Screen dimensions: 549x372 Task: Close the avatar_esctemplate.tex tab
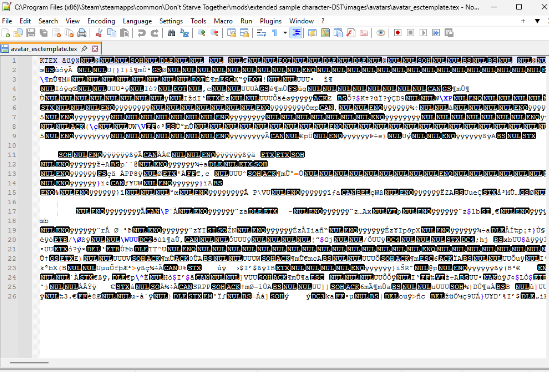95,49
